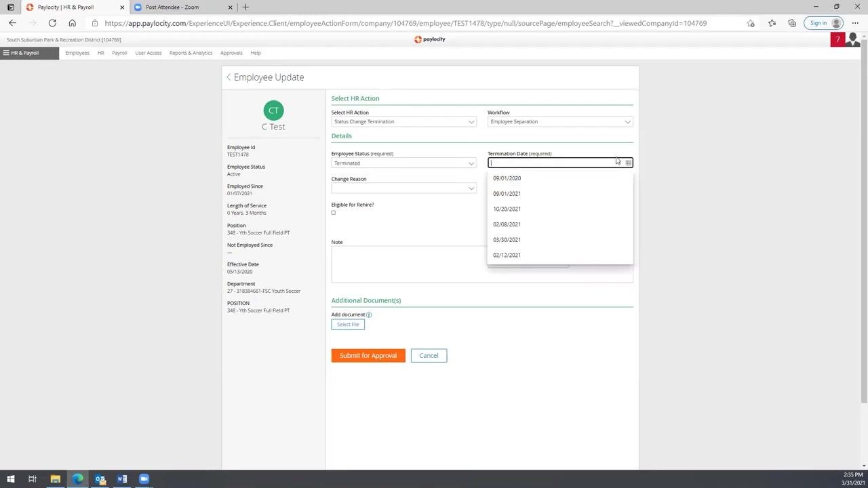Screen dimensions: 868x488
Task: Open the Termination Date calendar picker icon
Action: point(629,163)
